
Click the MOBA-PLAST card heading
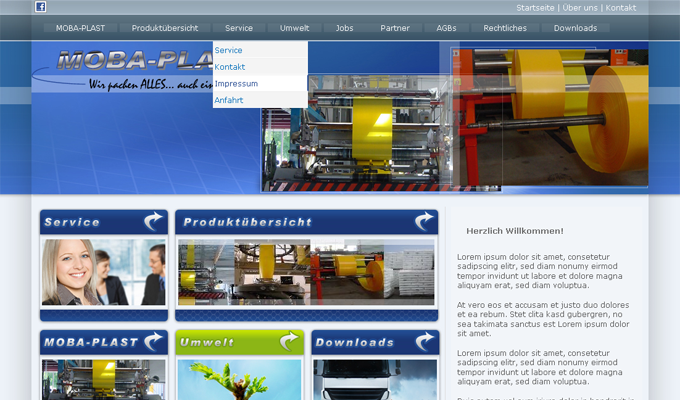[x=91, y=342]
